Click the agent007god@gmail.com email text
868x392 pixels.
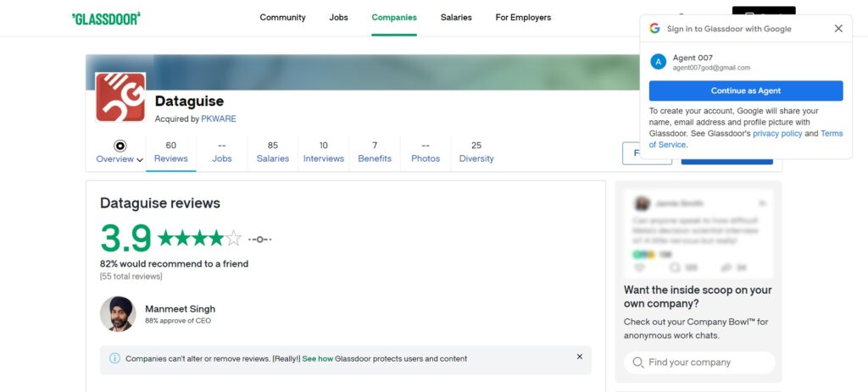point(711,68)
